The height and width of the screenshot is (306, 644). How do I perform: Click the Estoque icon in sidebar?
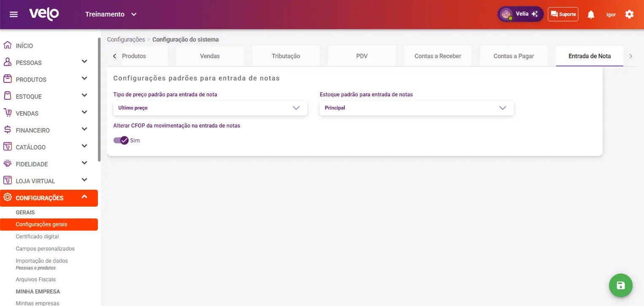pos(7,96)
